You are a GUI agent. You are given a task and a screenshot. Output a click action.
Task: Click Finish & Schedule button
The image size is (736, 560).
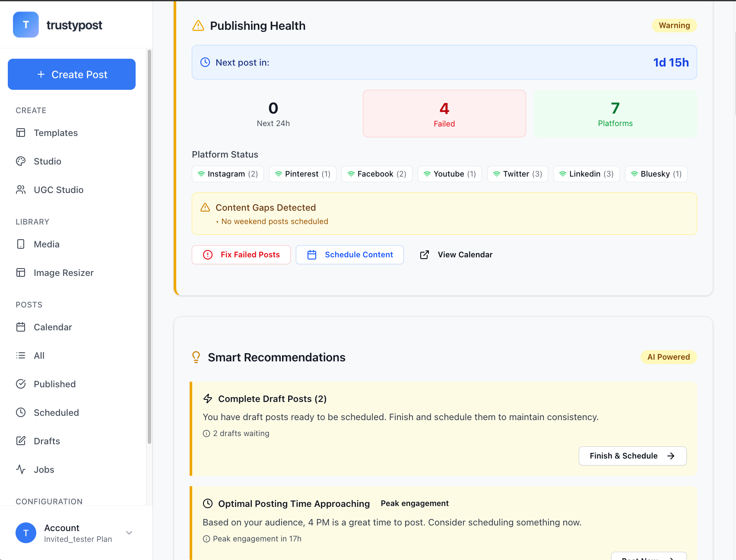(x=632, y=456)
